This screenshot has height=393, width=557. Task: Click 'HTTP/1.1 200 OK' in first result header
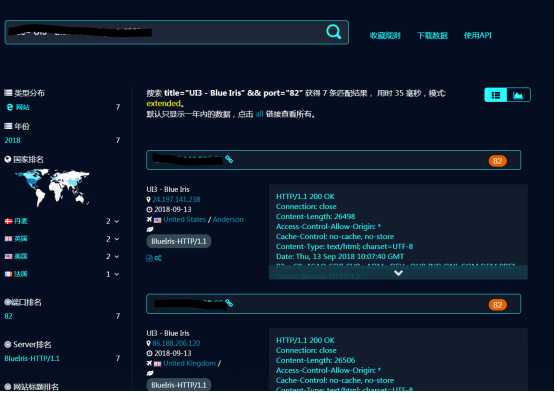point(305,196)
